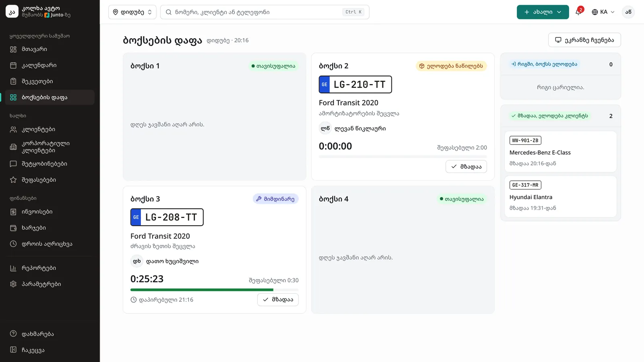
Task: Click the ბოქსი 3 progress bar
Action: tap(215, 290)
